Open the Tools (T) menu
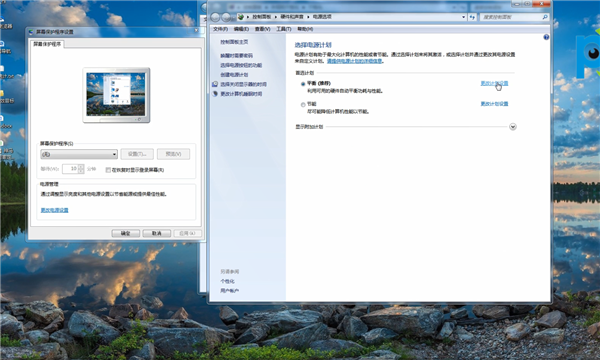 point(284,29)
